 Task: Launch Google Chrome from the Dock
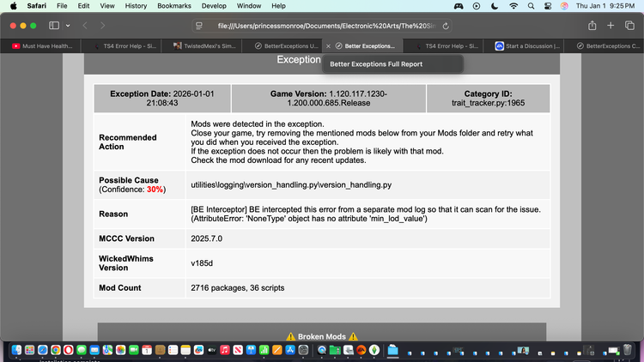pos(55,350)
